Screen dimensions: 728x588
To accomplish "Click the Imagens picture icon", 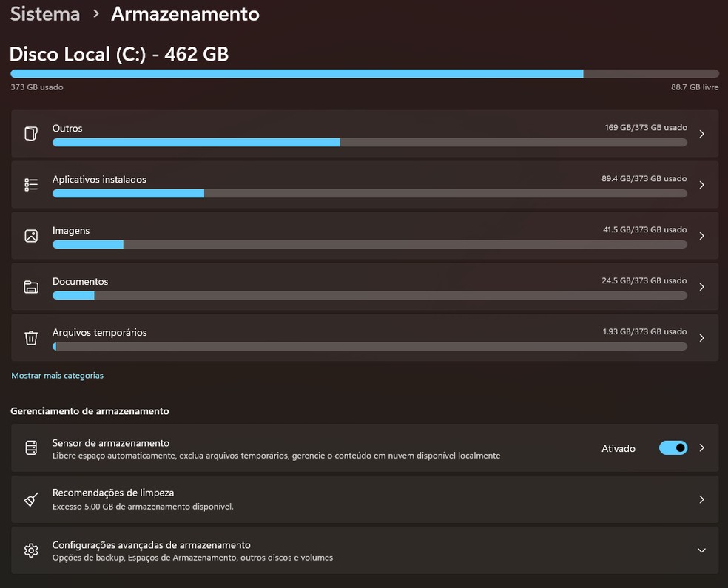I will (31, 236).
